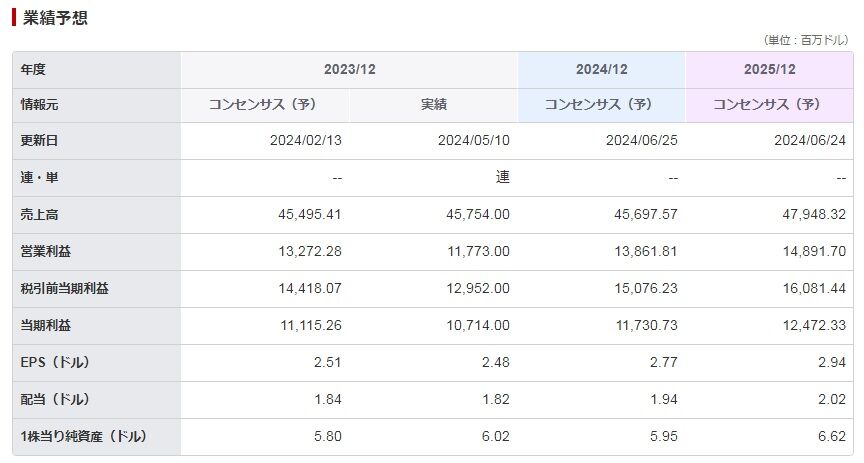Click the 年度 row label
This screenshot has width=864, height=463.
point(33,69)
